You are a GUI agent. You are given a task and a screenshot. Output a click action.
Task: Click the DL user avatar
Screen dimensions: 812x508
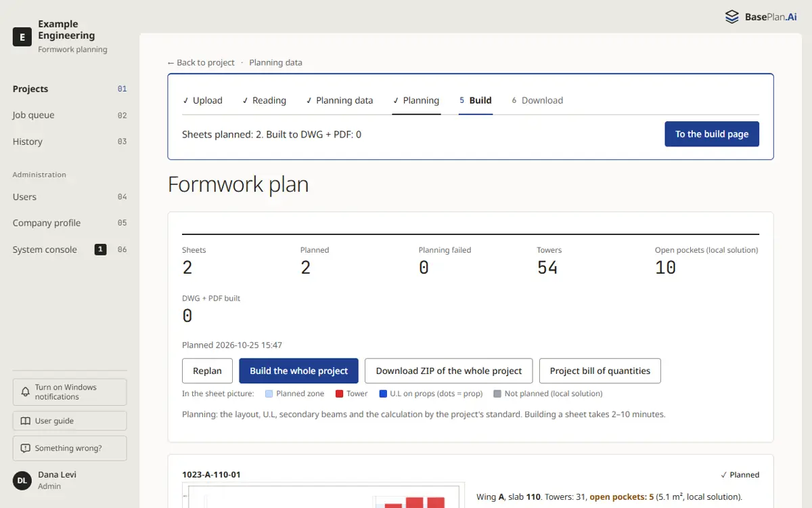pyautogui.click(x=22, y=480)
